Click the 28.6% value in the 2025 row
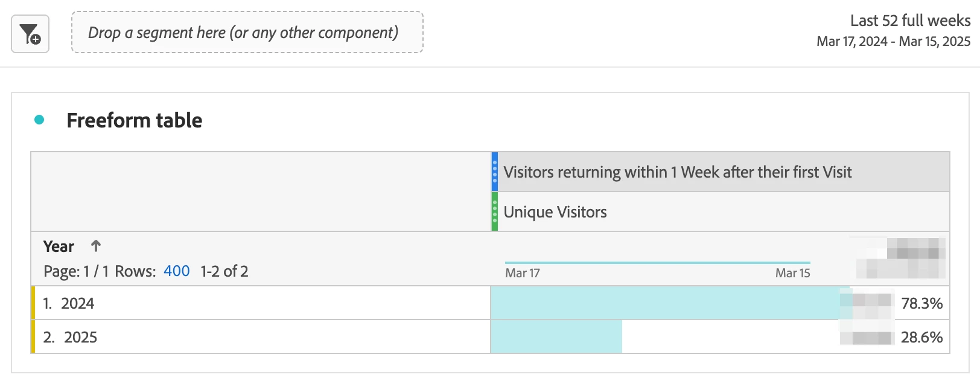The height and width of the screenshot is (383, 980). (921, 337)
